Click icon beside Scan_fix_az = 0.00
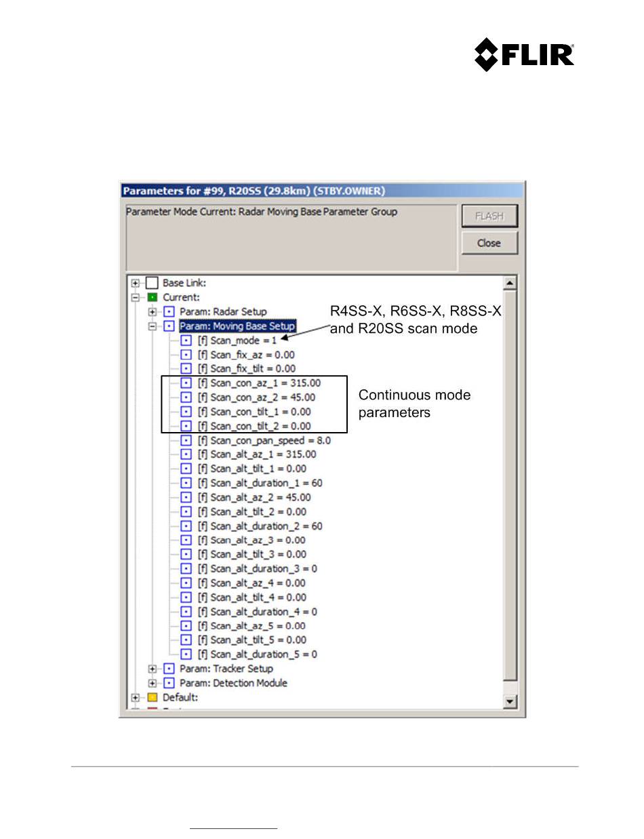 pos(186,355)
